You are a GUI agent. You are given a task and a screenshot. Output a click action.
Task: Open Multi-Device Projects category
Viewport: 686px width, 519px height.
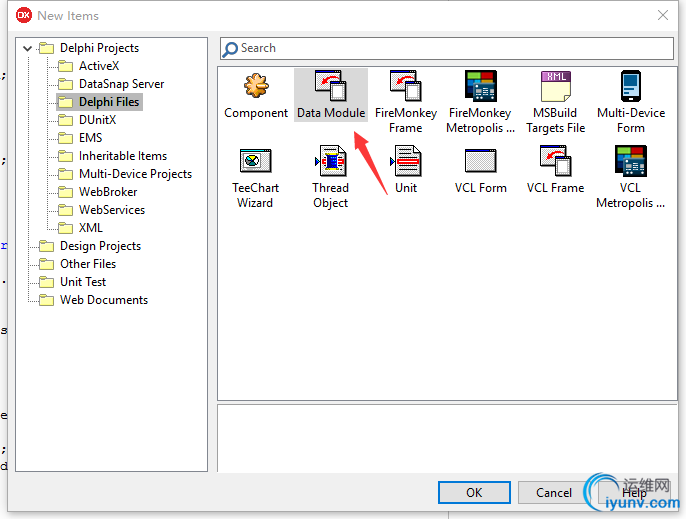point(125,174)
